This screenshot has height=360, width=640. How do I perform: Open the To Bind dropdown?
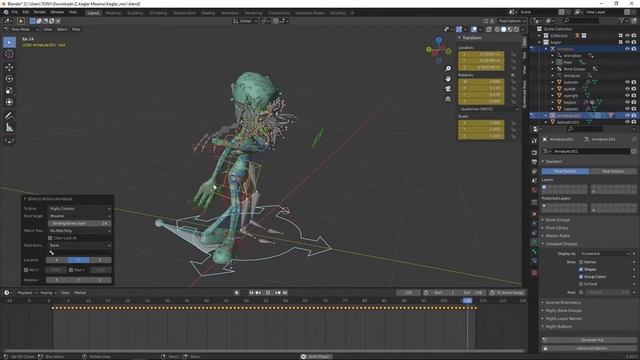click(x=80, y=209)
